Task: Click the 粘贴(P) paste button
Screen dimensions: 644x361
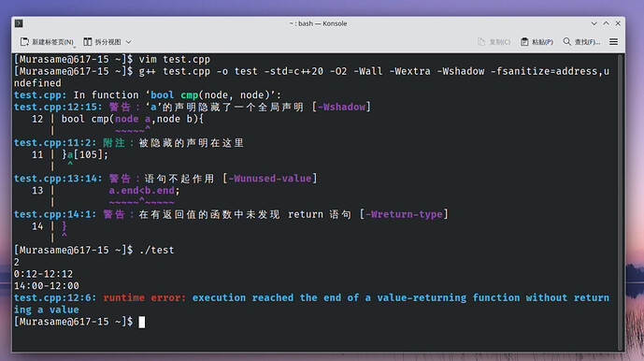Action: pos(537,42)
